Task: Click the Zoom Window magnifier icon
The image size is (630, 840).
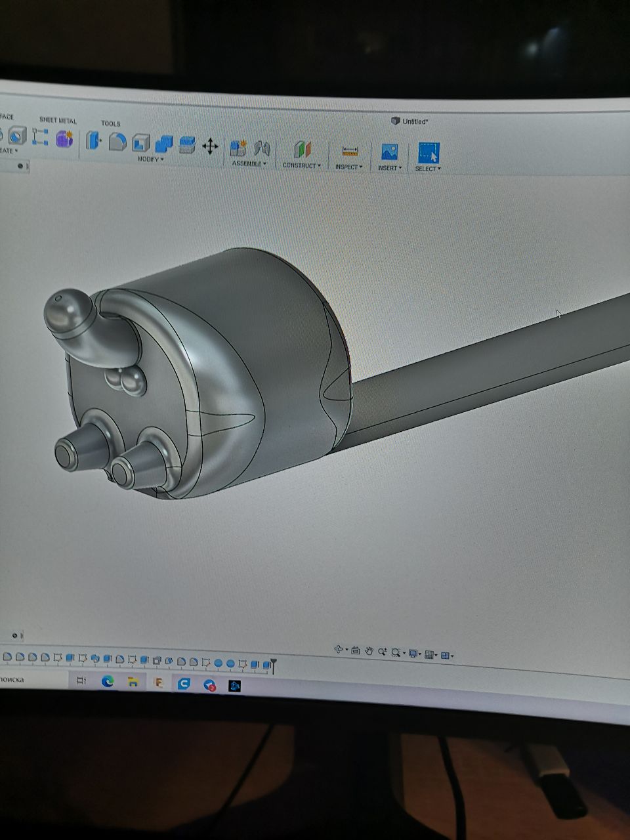Action: [396, 652]
